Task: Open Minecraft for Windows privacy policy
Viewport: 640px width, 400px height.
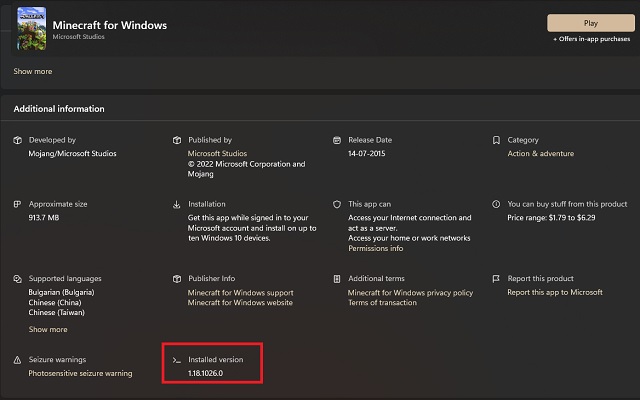Action: click(410, 293)
